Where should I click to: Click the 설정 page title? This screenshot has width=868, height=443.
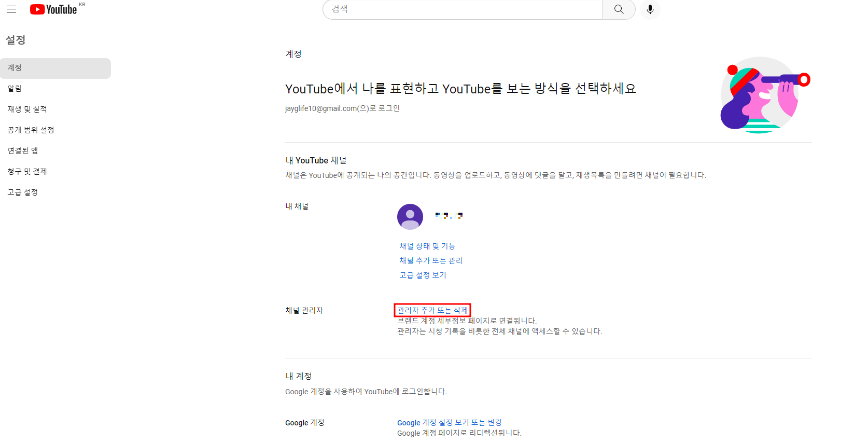coord(16,40)
